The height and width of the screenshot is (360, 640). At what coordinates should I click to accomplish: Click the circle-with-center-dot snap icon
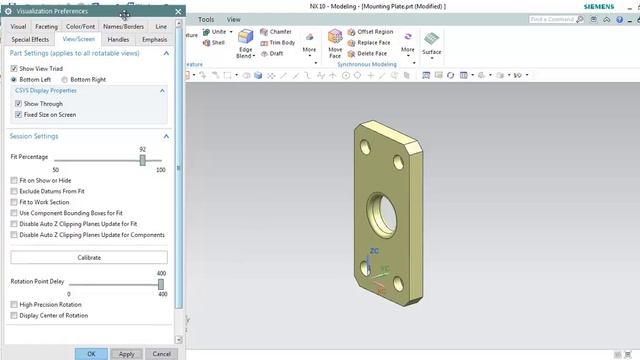[x=346, y=75]
